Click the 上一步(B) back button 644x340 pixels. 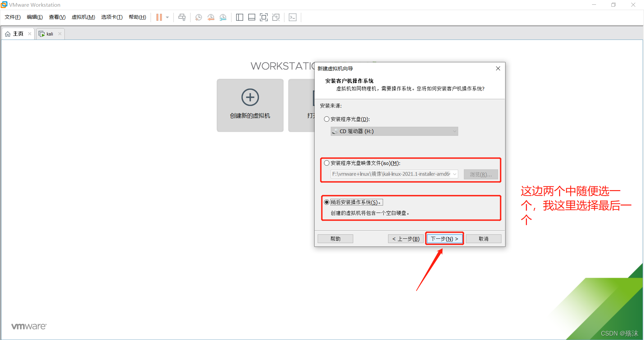click(x=406, y=239)
